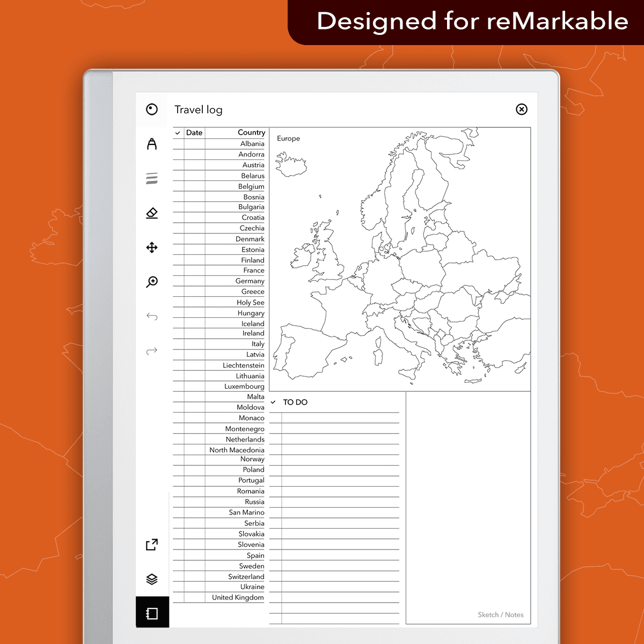644x644 pixels.
Task: Open the menu ball at top left
Action: pos(152,109)
